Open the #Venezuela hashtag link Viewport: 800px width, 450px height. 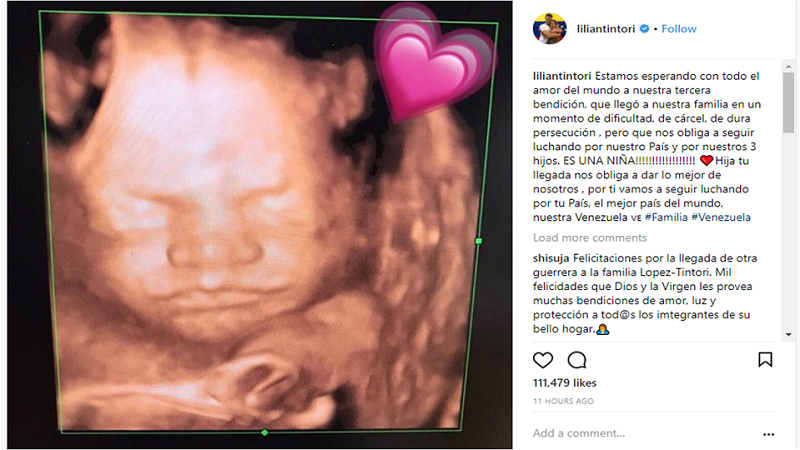click(720, 217)
